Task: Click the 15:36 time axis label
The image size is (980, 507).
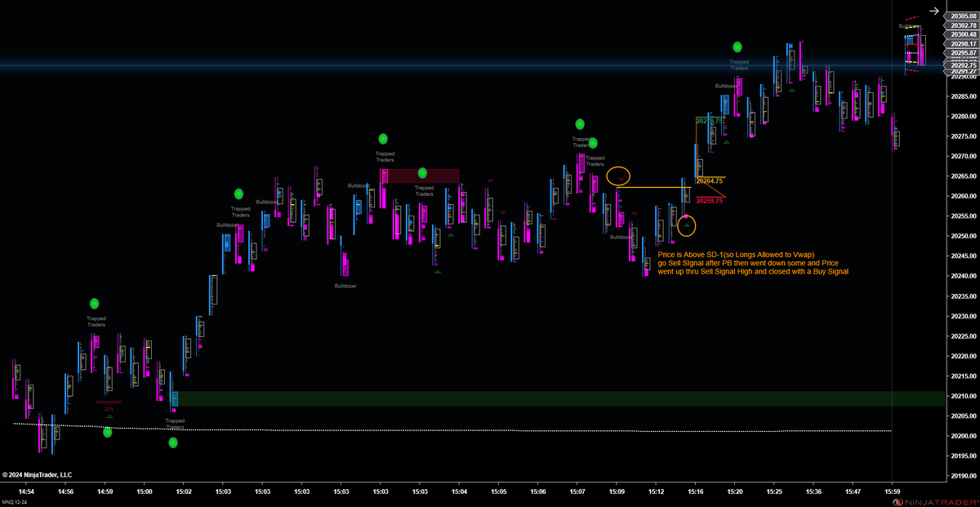Action: 813,491
